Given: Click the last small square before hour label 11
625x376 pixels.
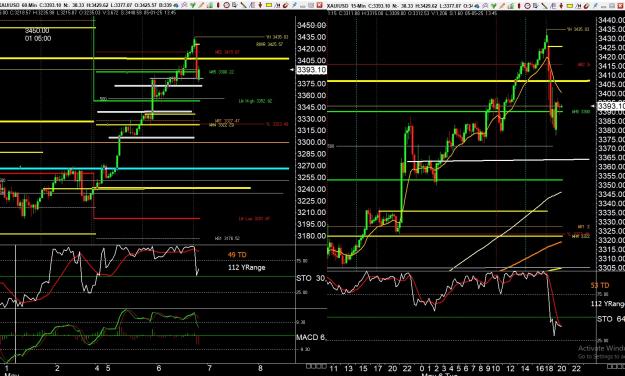Looking at the screenshot, I should (x=324, y=366).
